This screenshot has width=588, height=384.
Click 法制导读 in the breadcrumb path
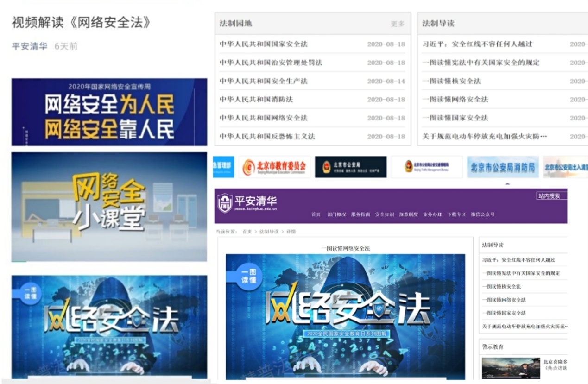pos(269,232)
